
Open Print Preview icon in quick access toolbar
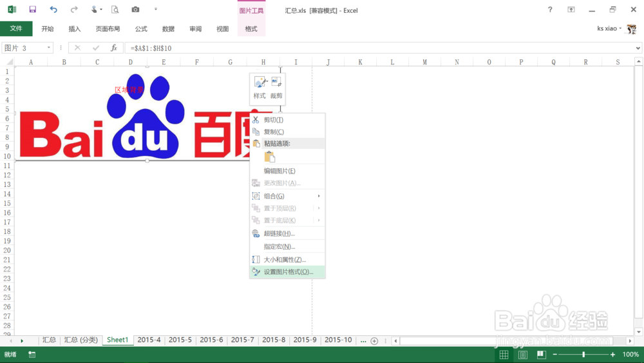coord(115,10)
